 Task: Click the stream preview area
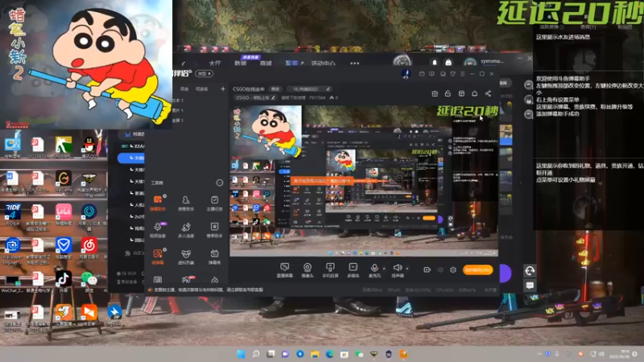coord(364,180)
